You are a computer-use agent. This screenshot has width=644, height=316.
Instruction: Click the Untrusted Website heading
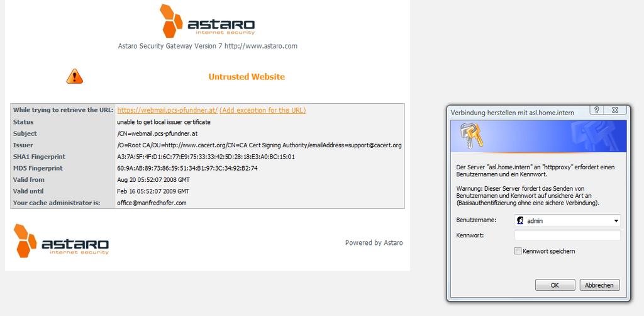point(247,77)
